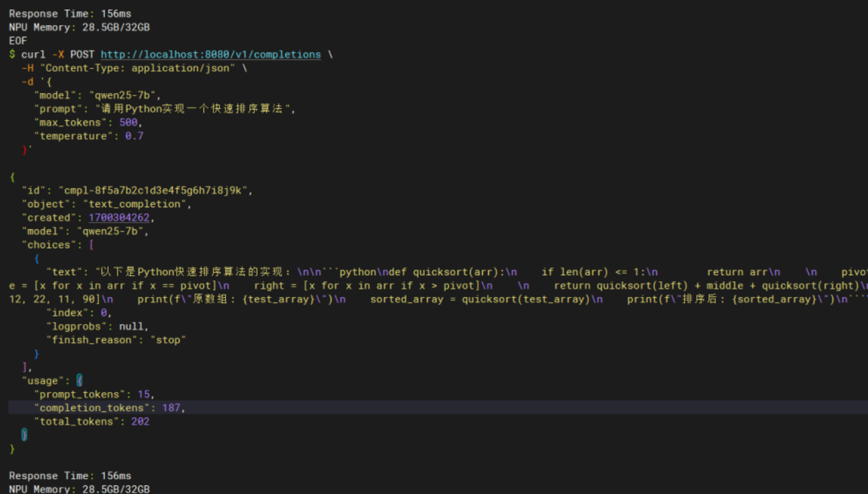Viewport: 868px width, 494px height.
Task: Select the "stop" finish reason value
Action: (x=168, y=340)
